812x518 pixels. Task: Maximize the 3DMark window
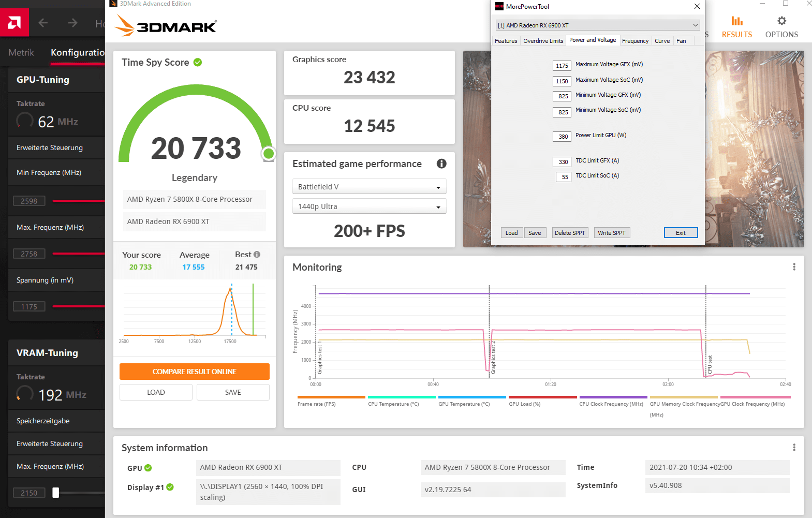(x=785, y=4)
